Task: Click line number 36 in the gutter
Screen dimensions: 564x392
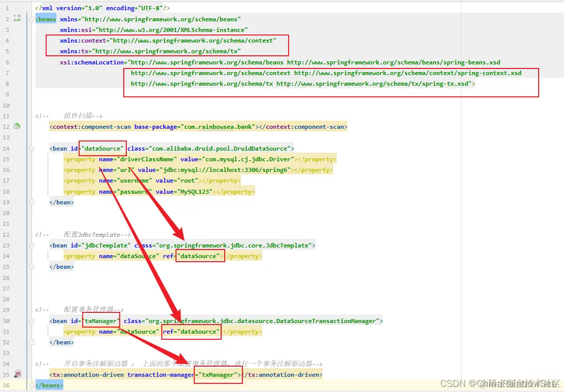Action: click(x=6, y=385)
